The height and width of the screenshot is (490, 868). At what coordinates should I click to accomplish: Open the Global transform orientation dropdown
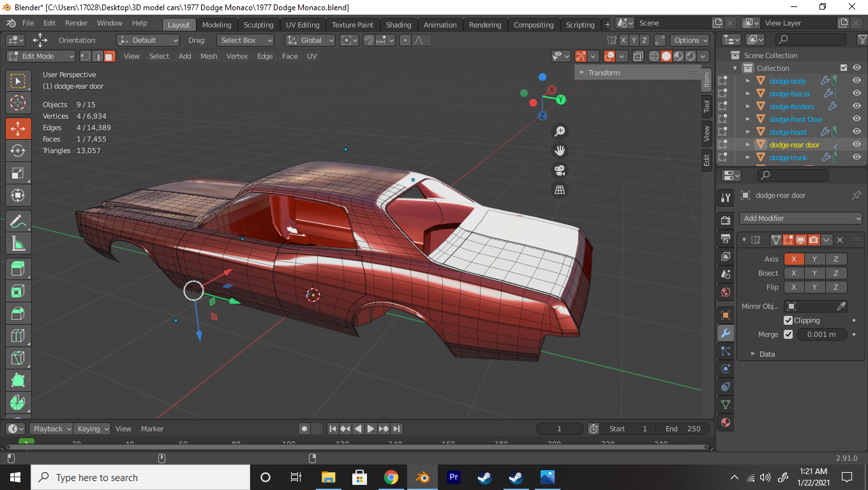click(x=310, y=40)
